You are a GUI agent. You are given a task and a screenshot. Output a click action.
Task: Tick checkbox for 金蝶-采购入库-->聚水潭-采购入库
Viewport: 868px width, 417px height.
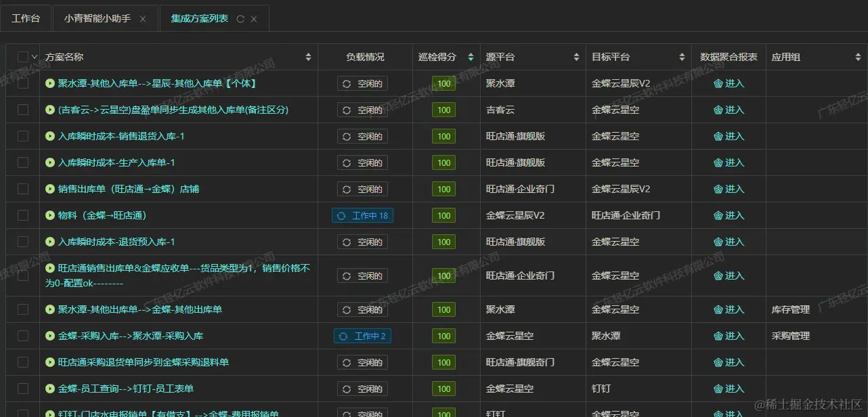pyautogui.click(x=23, y=336)
